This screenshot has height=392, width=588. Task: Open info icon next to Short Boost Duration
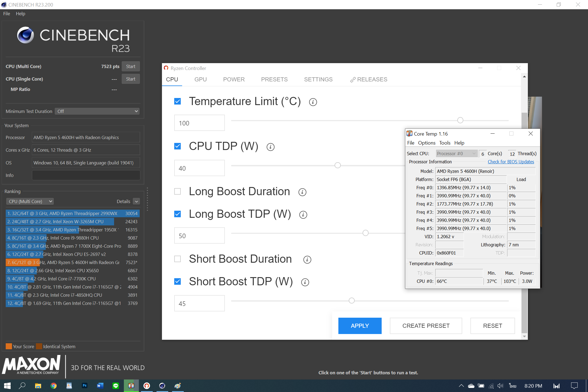[307, 260]
